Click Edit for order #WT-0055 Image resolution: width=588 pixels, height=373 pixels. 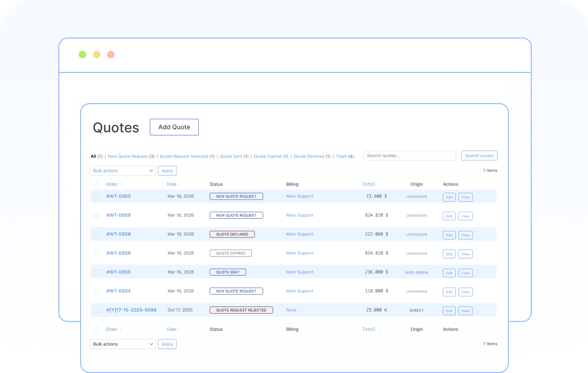click(x=449, y=273)
